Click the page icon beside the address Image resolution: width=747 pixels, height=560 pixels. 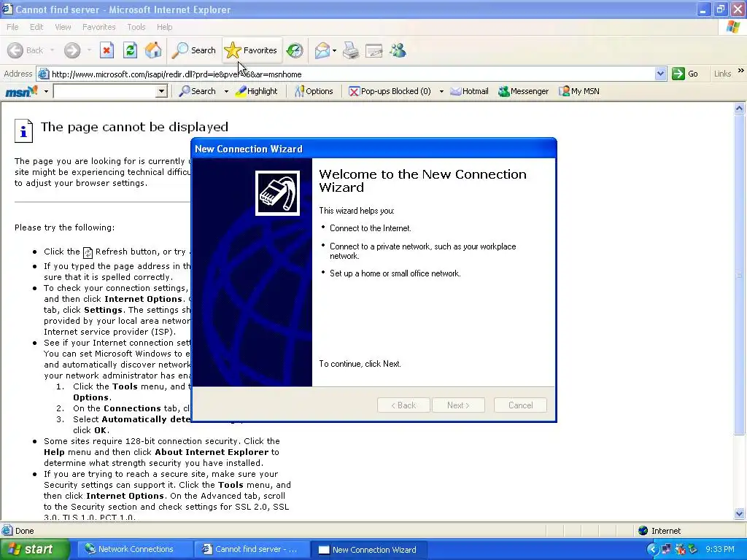tap(43, 74)
